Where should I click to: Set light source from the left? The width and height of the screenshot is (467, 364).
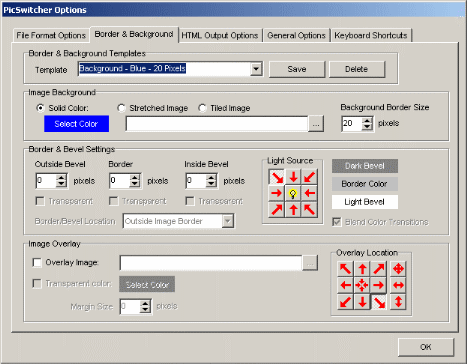(x=277, y=193)
